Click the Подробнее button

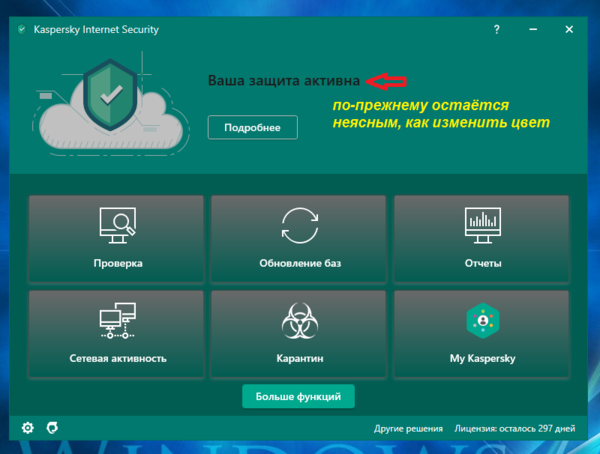(253, 127)
